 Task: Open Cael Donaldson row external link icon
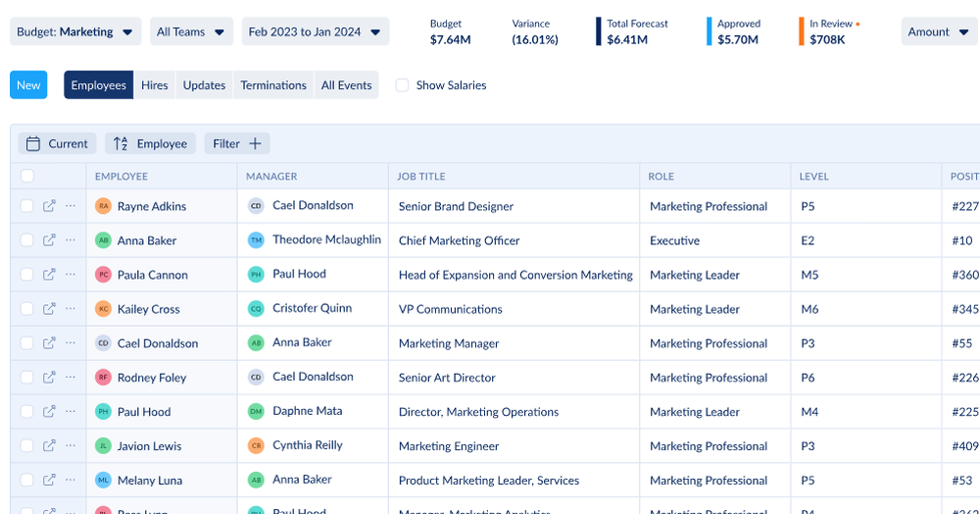pos(49,342)
